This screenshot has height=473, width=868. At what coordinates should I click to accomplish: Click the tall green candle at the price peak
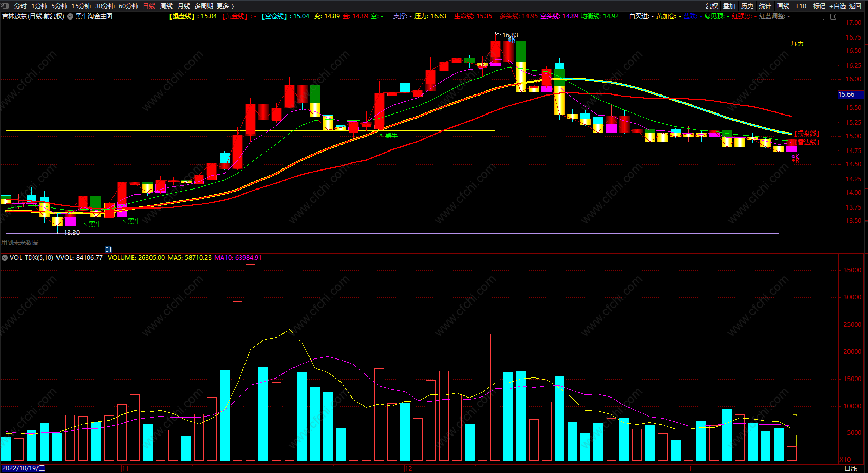[521, 51]
